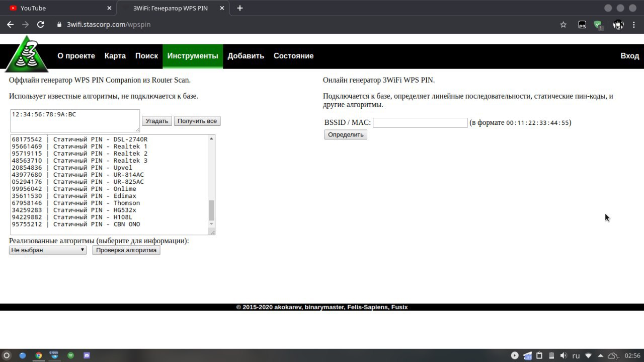The height and width of the screenshot is (362, 644).
Task: Click the result line for Thomson
Action: [76, 203]
